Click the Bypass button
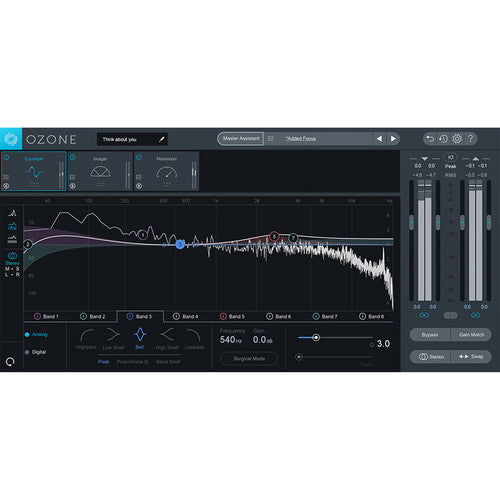The width and height of the screenshot is (500, 500). point(430,335)
